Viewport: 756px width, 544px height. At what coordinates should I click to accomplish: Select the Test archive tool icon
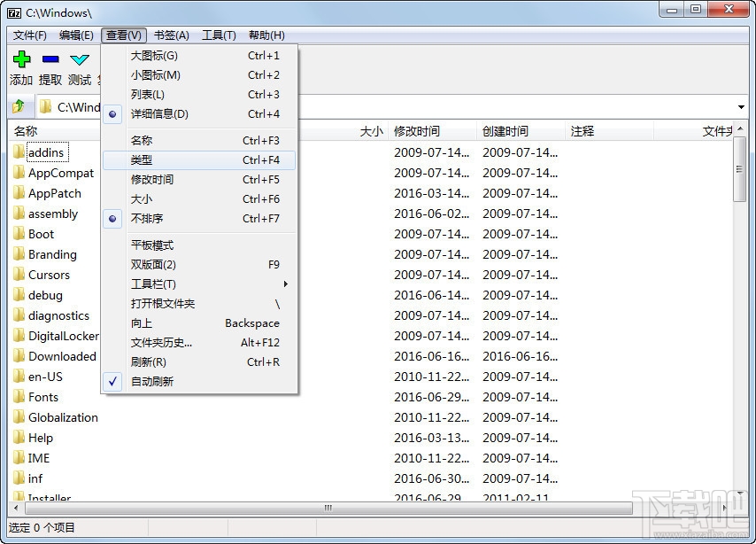(x=80, y=60)
